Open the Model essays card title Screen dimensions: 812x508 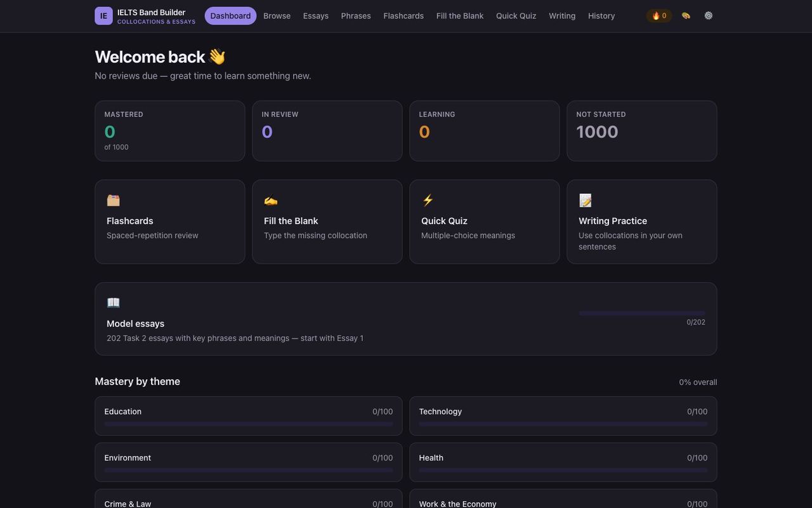point(136,324)
